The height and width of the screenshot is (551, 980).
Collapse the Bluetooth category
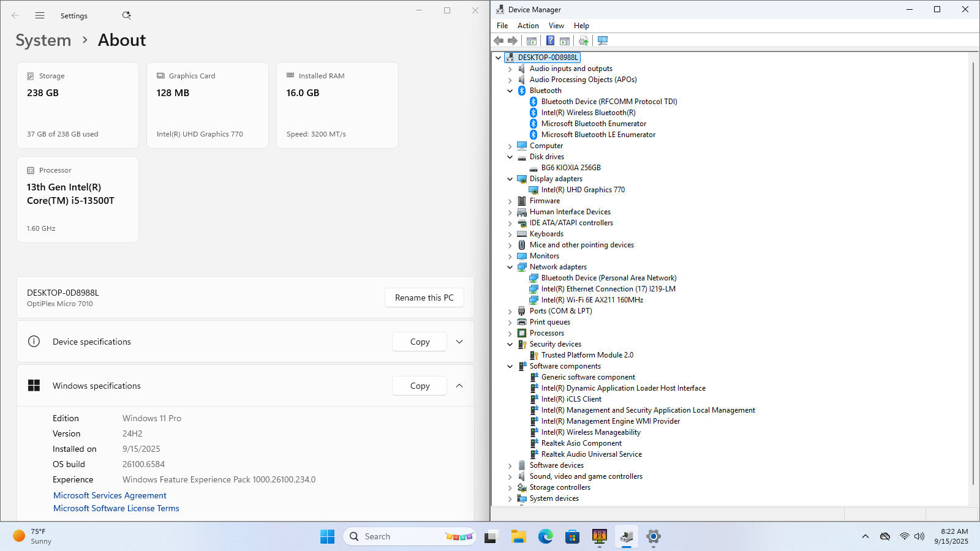pyautogui.click(x=510, y=91)
